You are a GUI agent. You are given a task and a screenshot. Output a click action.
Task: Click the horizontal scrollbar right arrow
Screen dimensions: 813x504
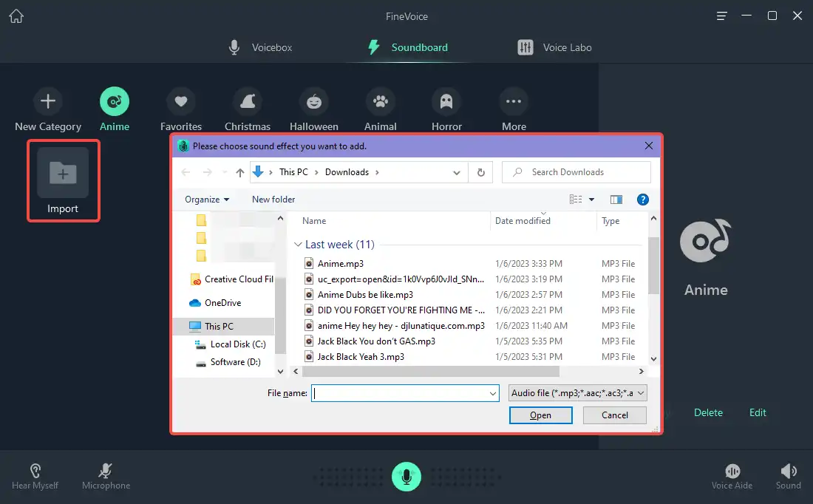coord(641,371)
